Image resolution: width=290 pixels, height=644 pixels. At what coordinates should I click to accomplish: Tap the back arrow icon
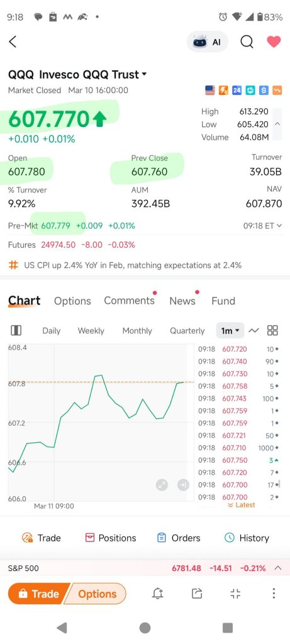tap(13, 42)
